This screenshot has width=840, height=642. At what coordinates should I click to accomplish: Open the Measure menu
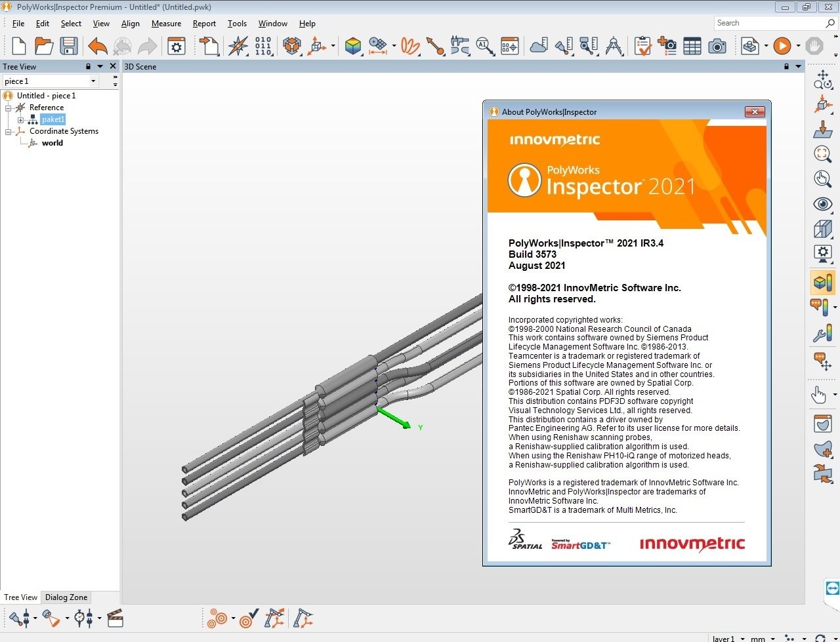coord(166,24)
